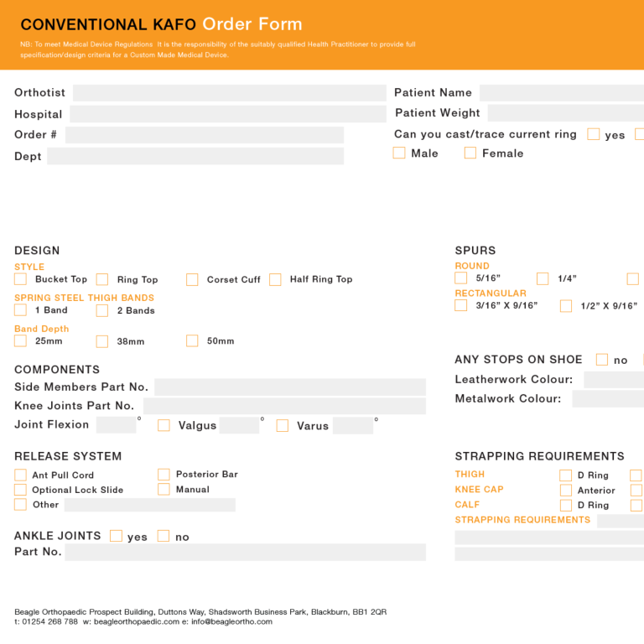Check the Valgus checkbox

pyautogui.click(x=164, y=425)
